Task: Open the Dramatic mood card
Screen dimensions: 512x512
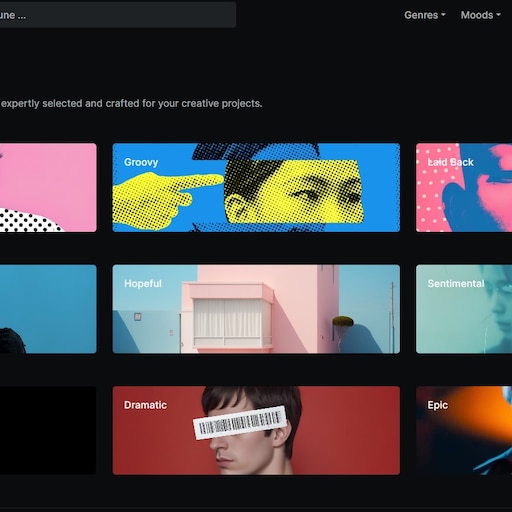Action: [x=256, y=430]
